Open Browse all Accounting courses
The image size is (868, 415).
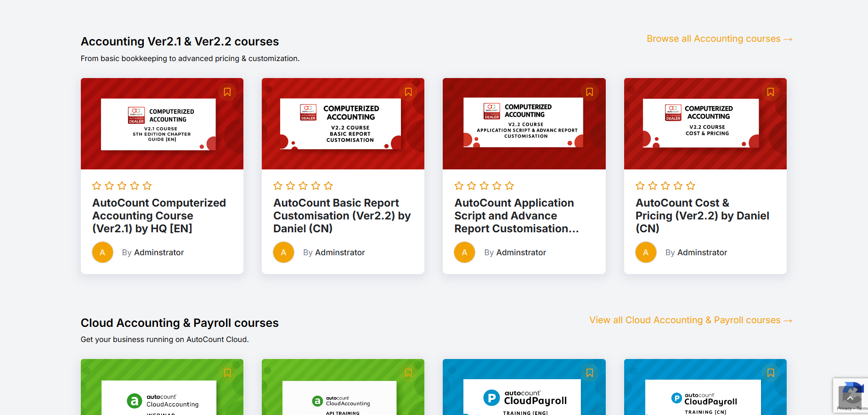click(719, 39)
